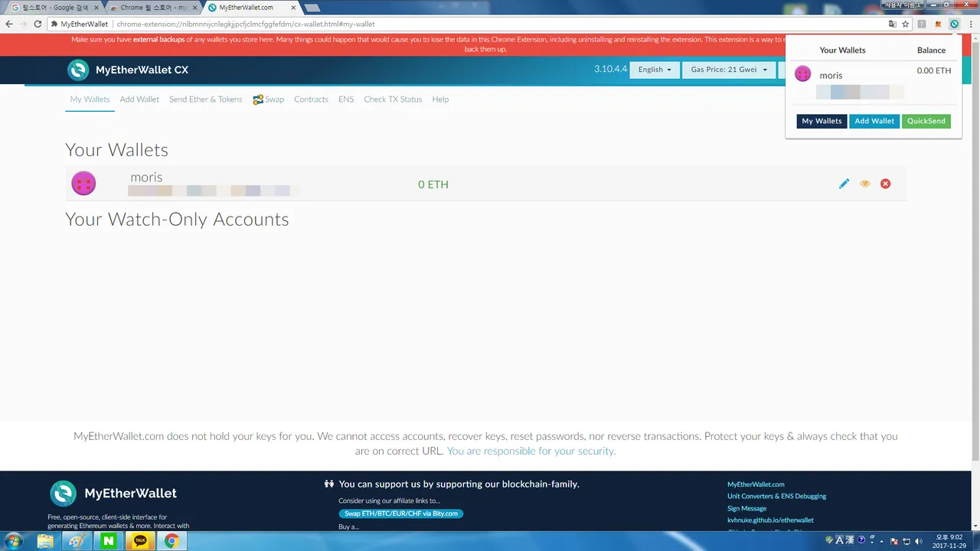Reload the page

(x=38, y=24)
